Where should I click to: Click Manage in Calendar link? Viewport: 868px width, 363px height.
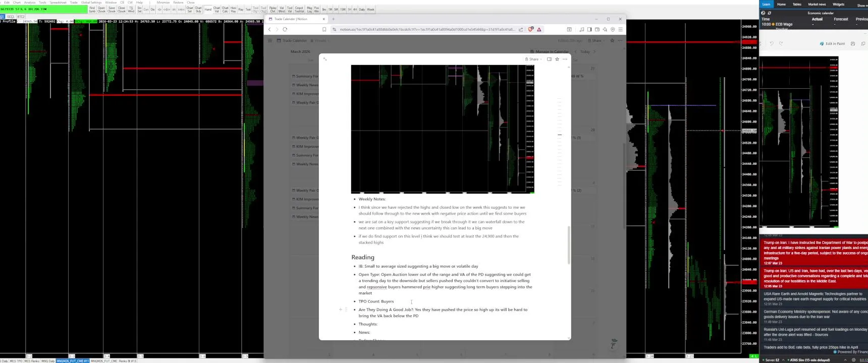click(550, 51)
